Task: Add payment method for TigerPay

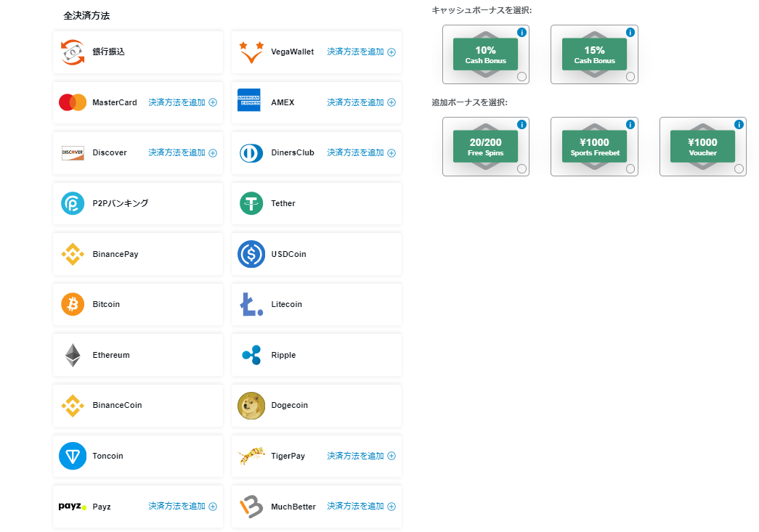Action: (x=362, y=456)
